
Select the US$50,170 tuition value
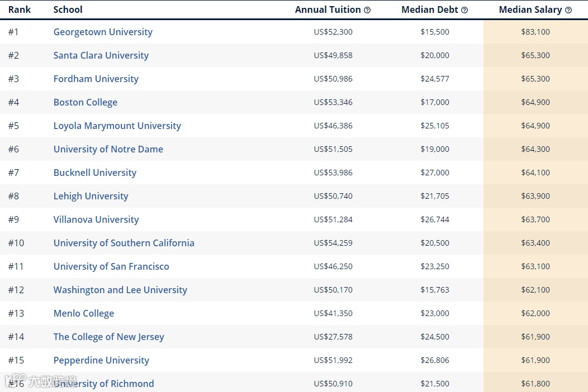[333, 290]
